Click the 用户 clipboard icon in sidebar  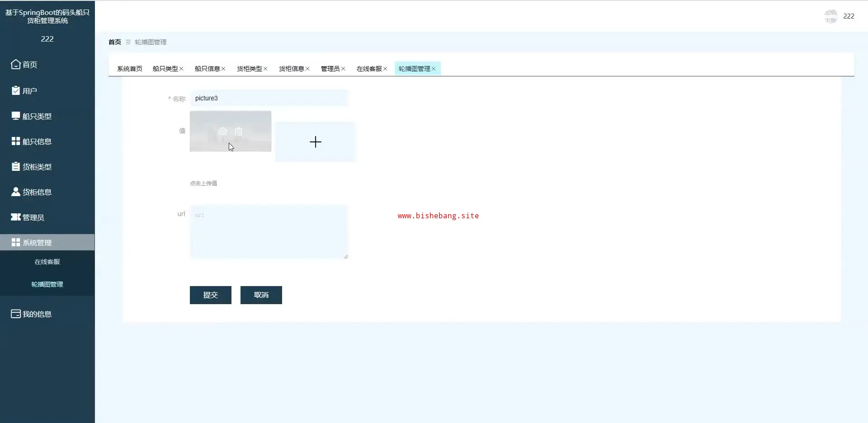point(16,90)
